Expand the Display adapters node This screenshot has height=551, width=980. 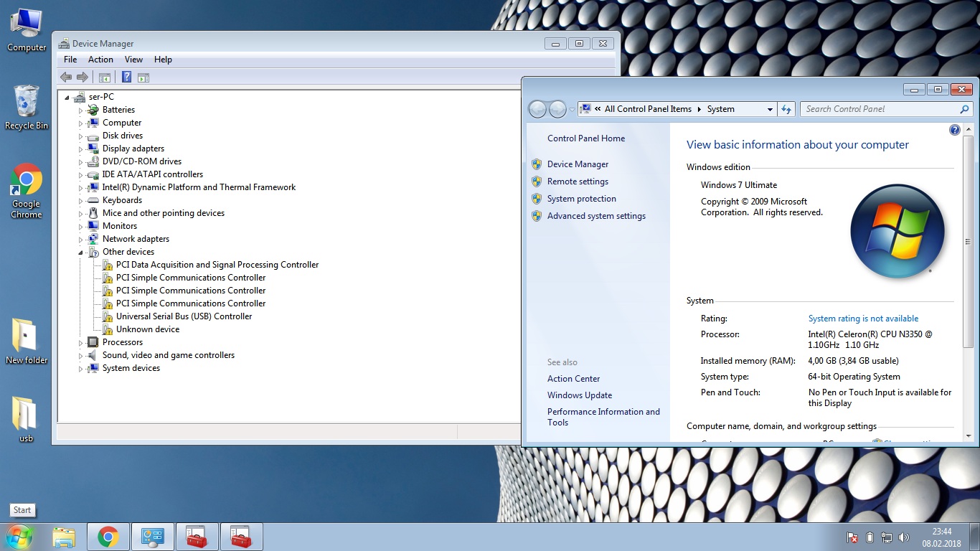[x=81, y=149]
